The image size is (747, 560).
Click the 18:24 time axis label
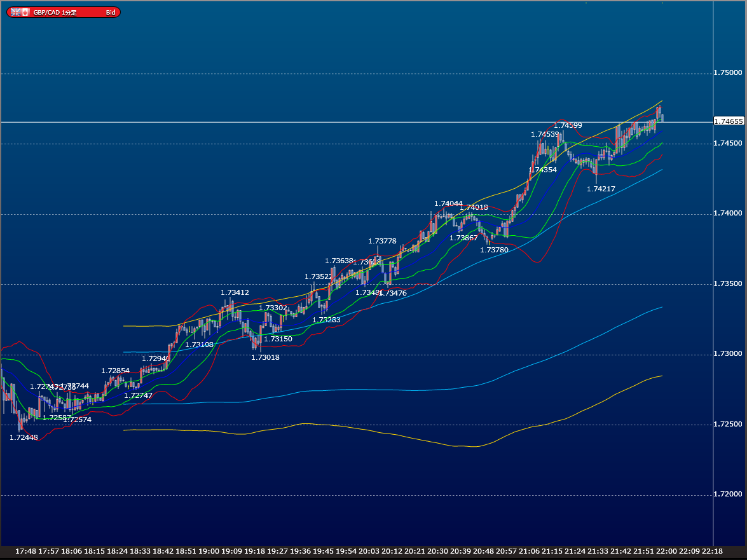tap(117, 552)
